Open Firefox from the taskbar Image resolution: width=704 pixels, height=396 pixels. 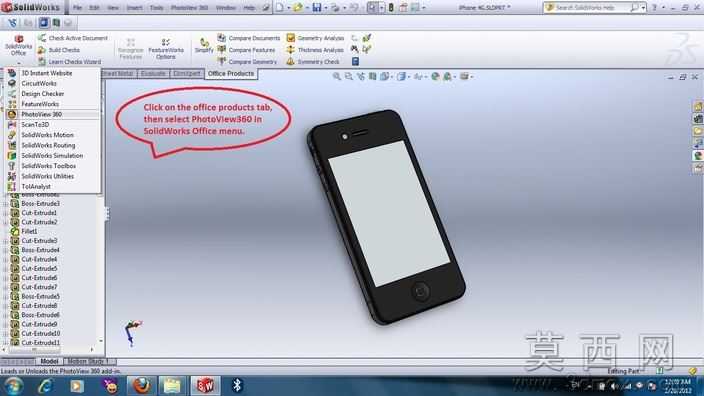[141, 386]
